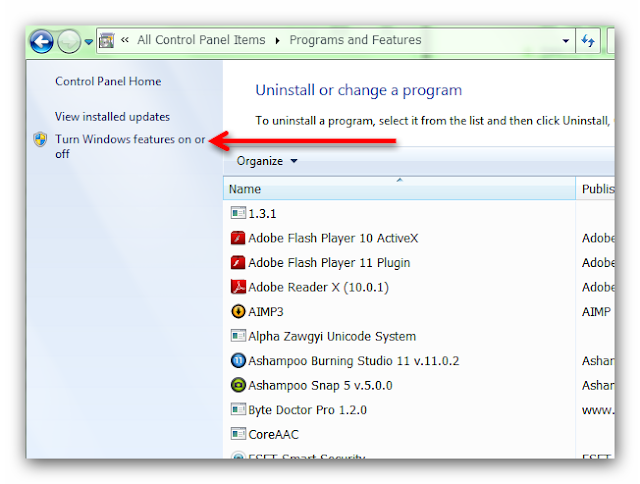Open View installed updates link
Screen dimensions: 640x484
coord(112,117)
